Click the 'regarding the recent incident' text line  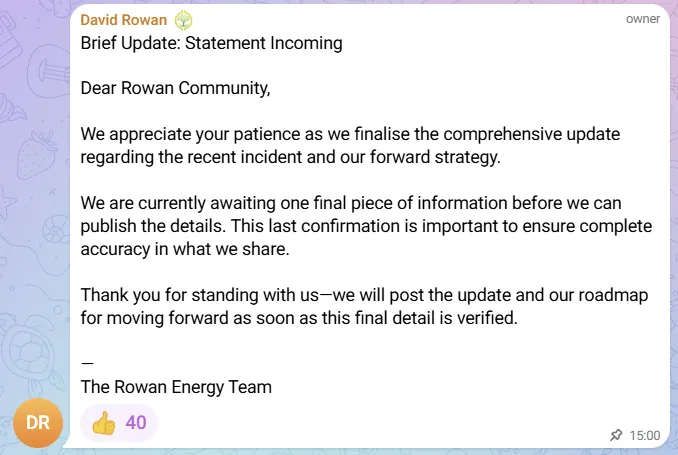pos(290,157)
